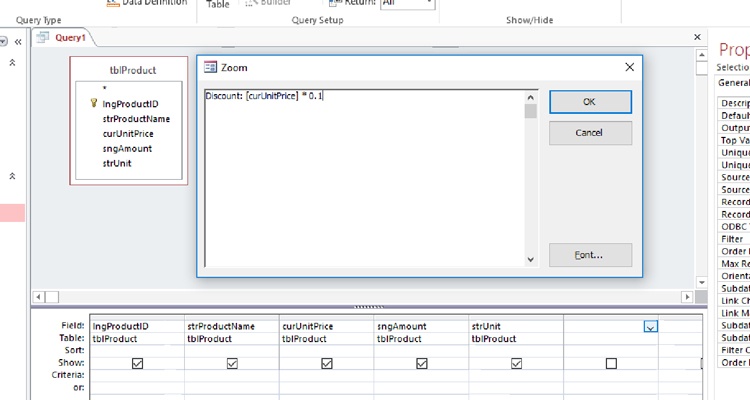Click OK in the Zoom dialog

590,102
